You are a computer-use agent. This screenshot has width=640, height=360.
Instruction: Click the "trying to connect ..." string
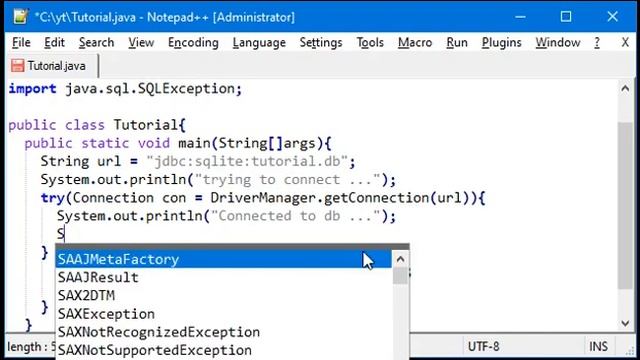tap(287, 180)
